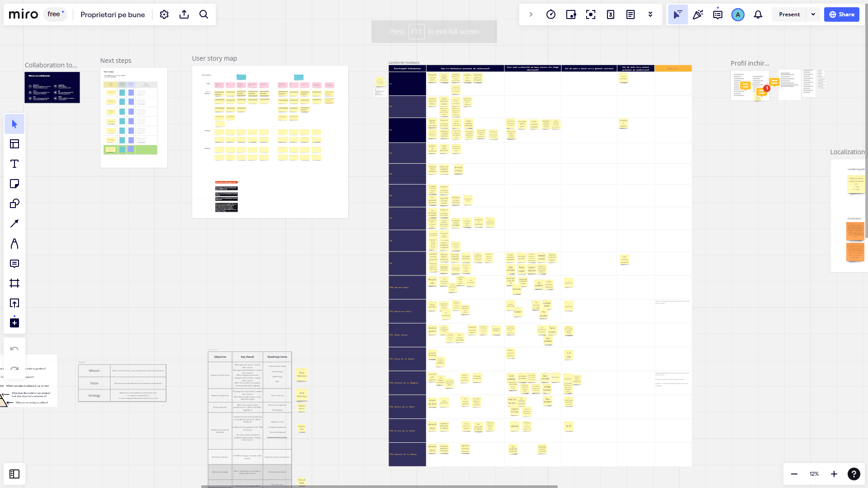This screenshot has height=488, width=868.
Task: Select the Text tool
Action: [14, 164]
